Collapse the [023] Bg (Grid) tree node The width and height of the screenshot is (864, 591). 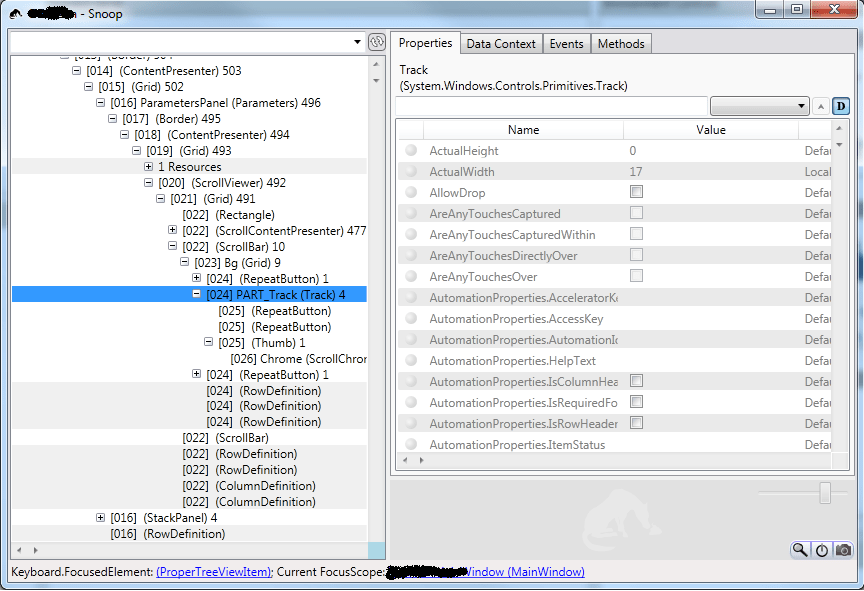[x=183, y=262]
